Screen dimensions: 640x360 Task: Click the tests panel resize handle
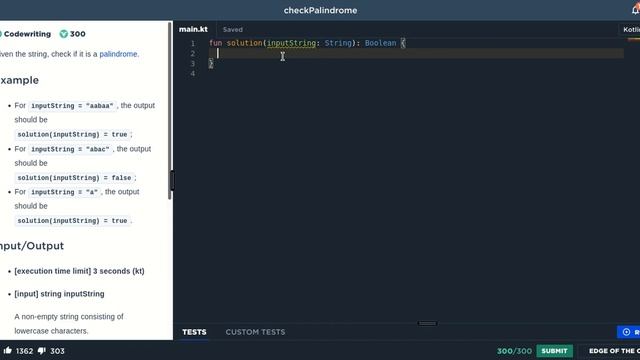(427, 323)
